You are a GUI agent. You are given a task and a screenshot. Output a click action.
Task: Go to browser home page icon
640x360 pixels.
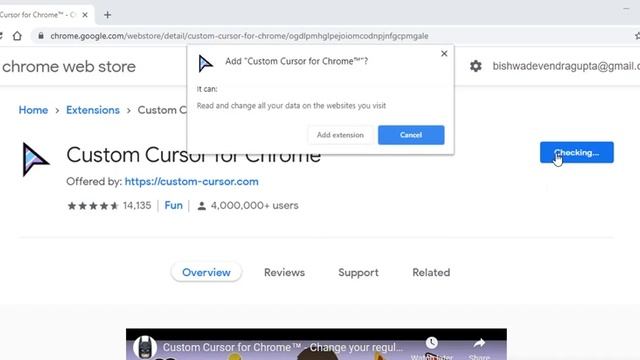pyautogui.click(x=17, y=36)
